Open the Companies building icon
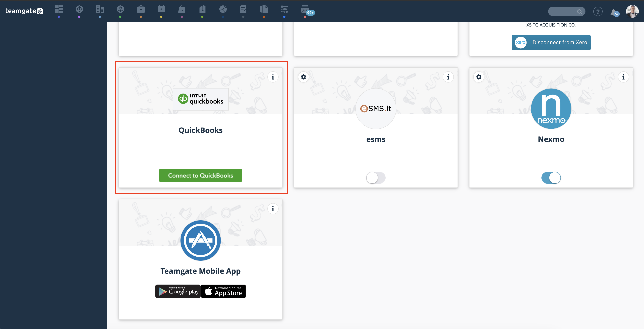The height and width of the screenshot is (329, 644). 100,9
